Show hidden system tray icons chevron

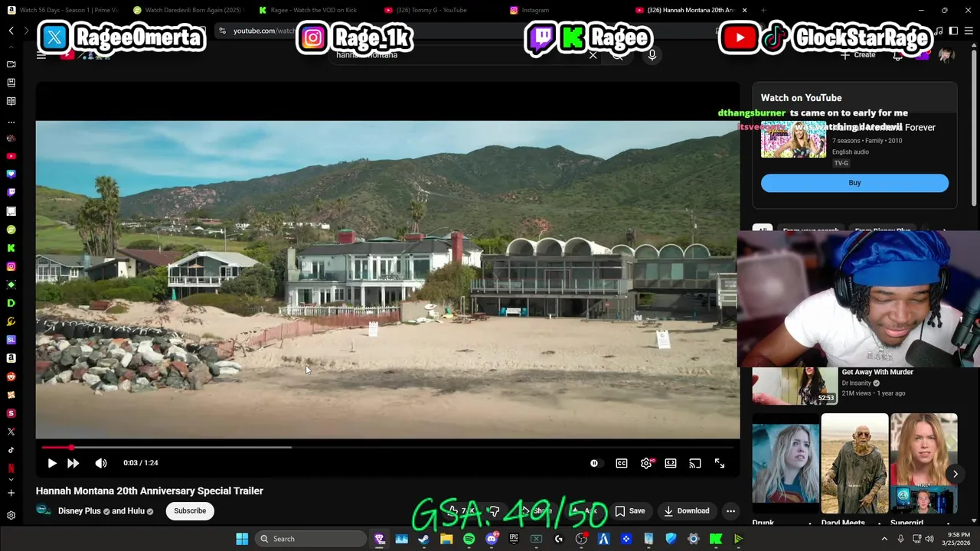click(x=884, y=539)
